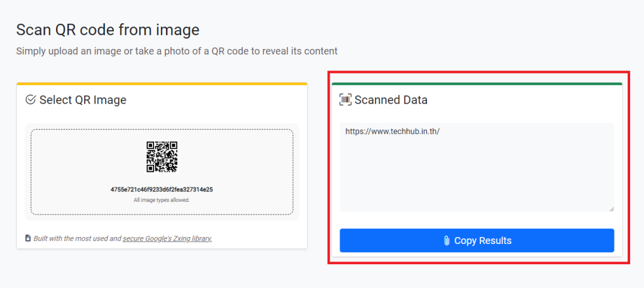This screenshot has width=644, height=288.
Task: Click the file icon before 'Built with'
Action: click(x=28, y=238)
